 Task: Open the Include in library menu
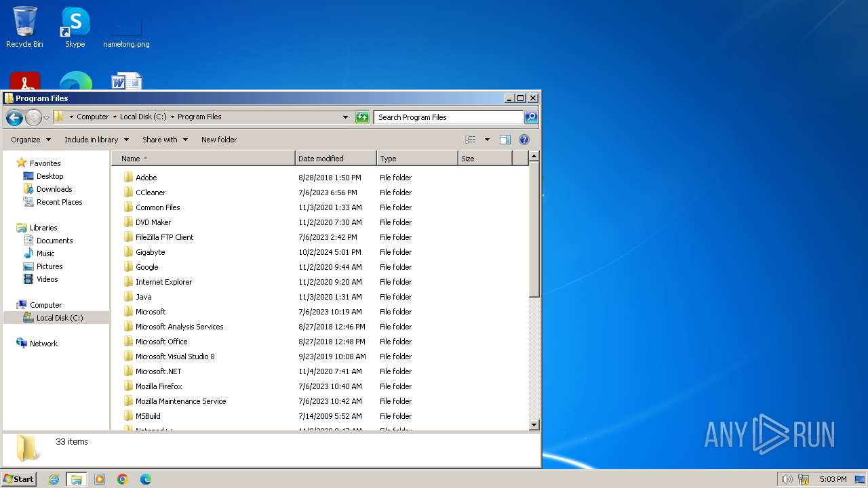coord(96,140)
